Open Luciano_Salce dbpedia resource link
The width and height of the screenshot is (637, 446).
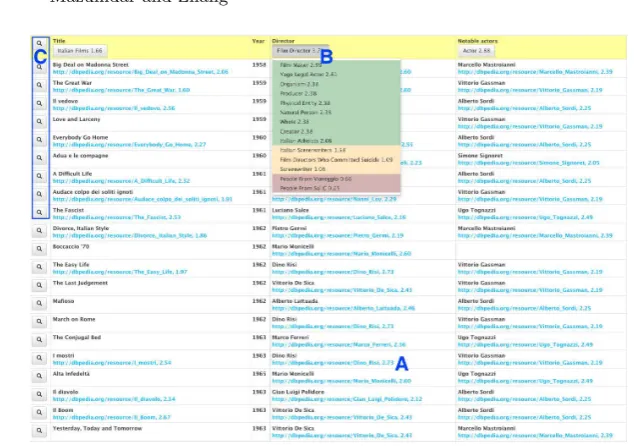(x=339, y=217)
